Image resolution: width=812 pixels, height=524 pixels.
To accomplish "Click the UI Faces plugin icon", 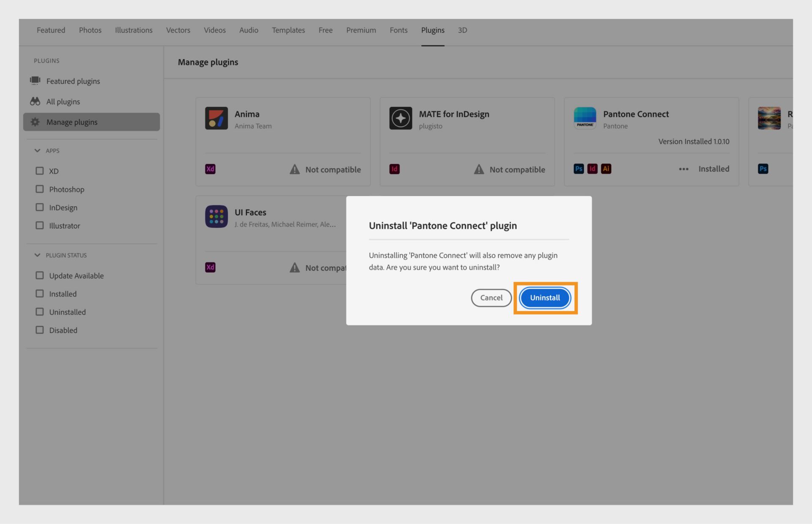I will coord(216,216).
